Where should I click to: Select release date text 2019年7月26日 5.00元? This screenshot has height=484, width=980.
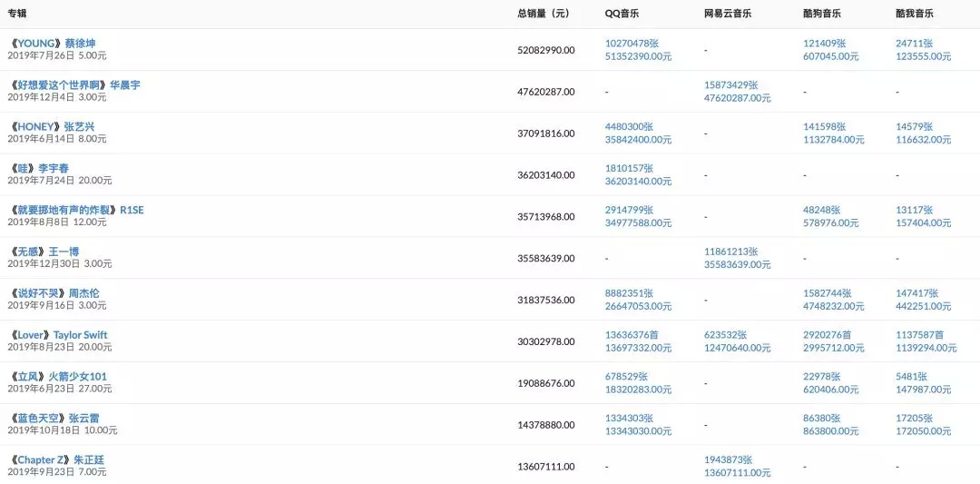pos(57,55)
